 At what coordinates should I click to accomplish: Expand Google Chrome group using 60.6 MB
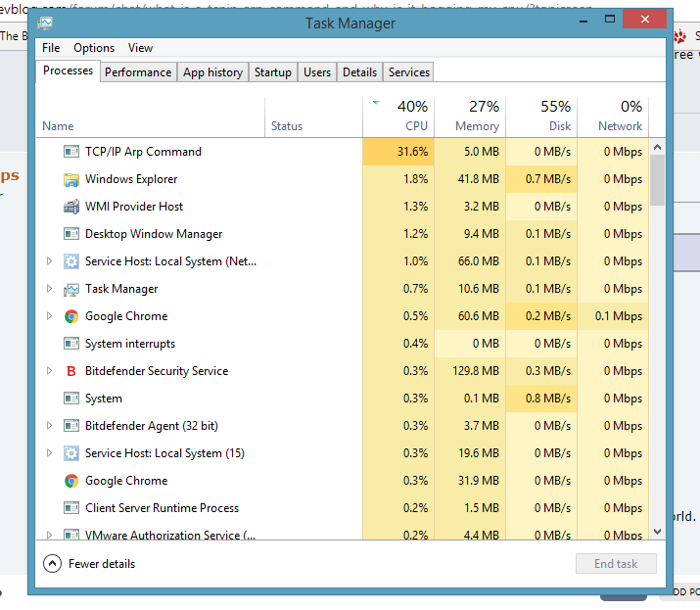coord(50,316)
